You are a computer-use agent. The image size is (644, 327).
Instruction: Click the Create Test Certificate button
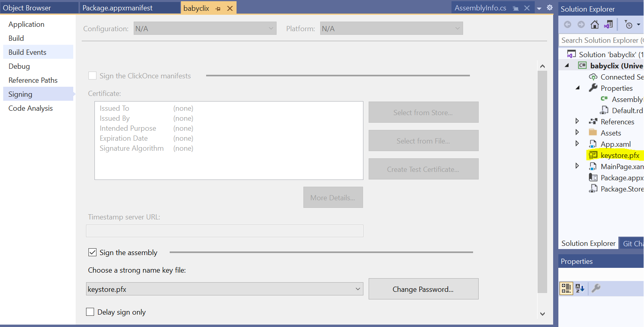pos(423,169)
